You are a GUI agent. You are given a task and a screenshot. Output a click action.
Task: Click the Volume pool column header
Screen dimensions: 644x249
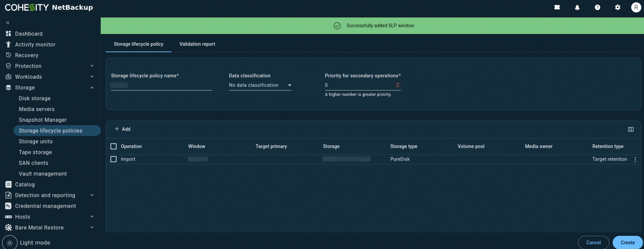point(471,146)
